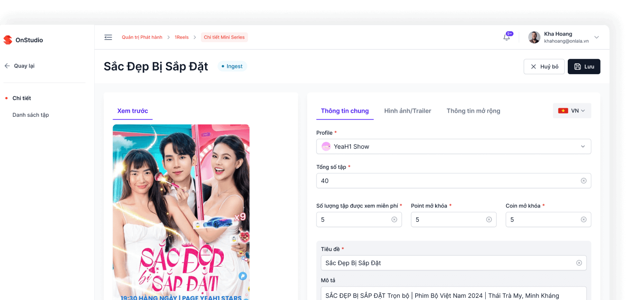Screen dimensions: 644x300
Task: Select Chi tiết in the sidebar
Action: pyautogui.click(x=22, y=98)
